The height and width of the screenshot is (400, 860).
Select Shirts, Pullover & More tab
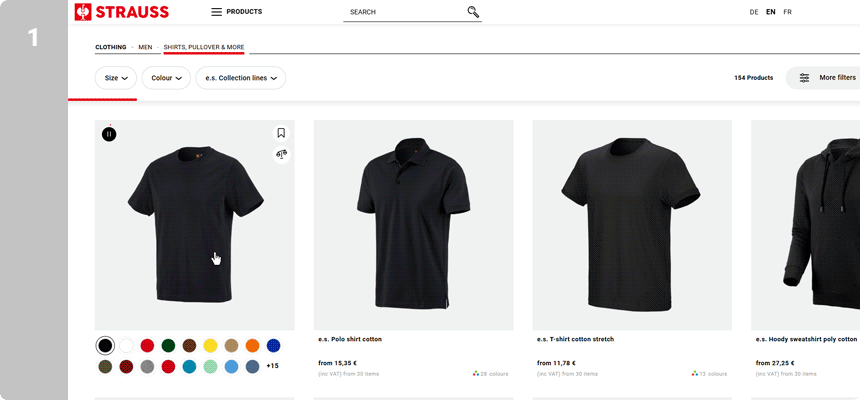[x=204, y=47]
